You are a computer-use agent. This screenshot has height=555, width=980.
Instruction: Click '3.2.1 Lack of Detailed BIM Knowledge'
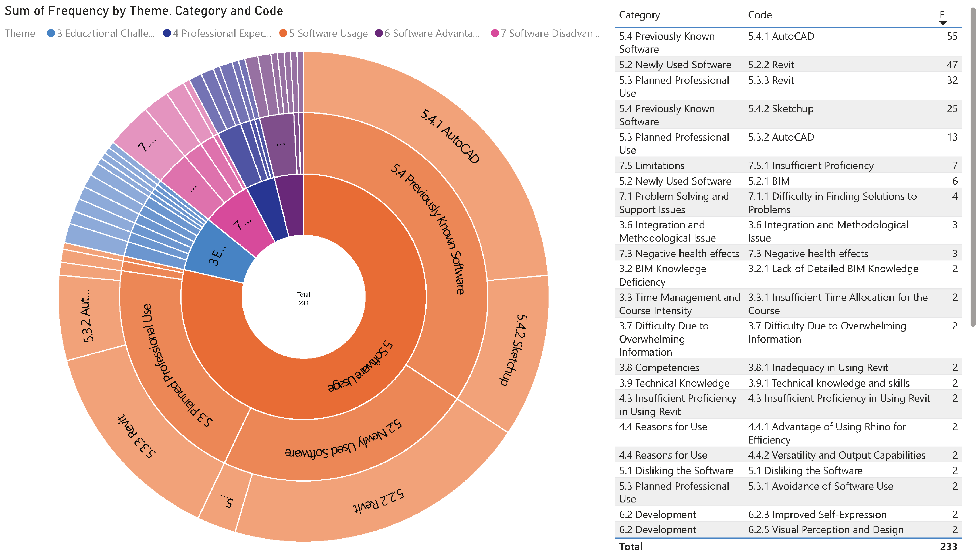pyautogui.click(x=833, y=269)
